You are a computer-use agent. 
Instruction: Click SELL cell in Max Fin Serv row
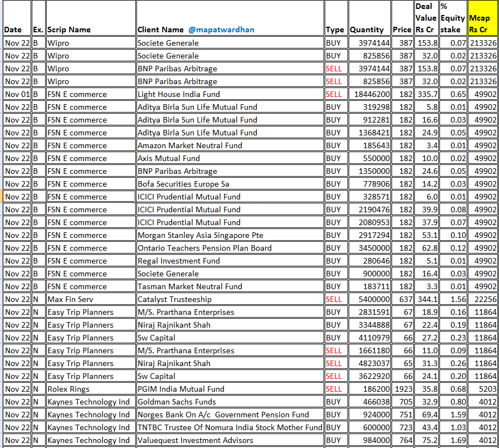click(336, 299)
